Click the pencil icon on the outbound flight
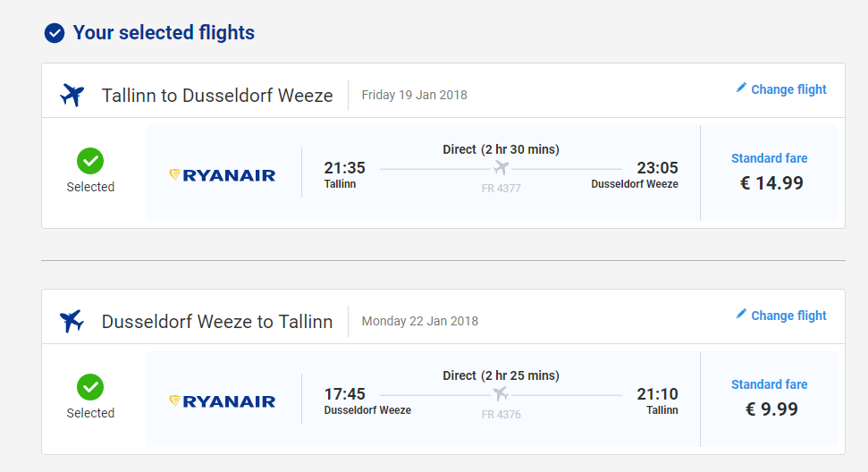Image resolution: width=868 pixels, height=472 pixels. point(741,88)
